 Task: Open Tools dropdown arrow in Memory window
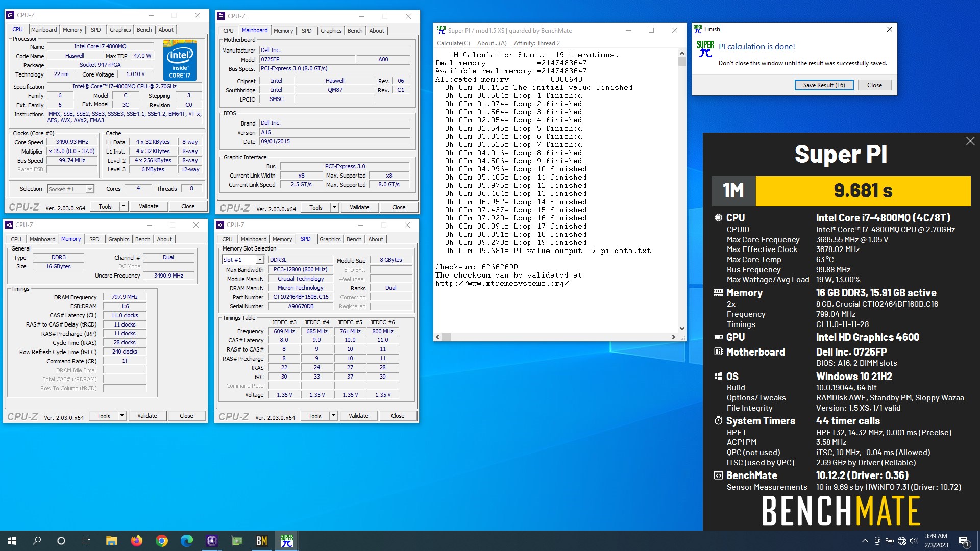121,416
